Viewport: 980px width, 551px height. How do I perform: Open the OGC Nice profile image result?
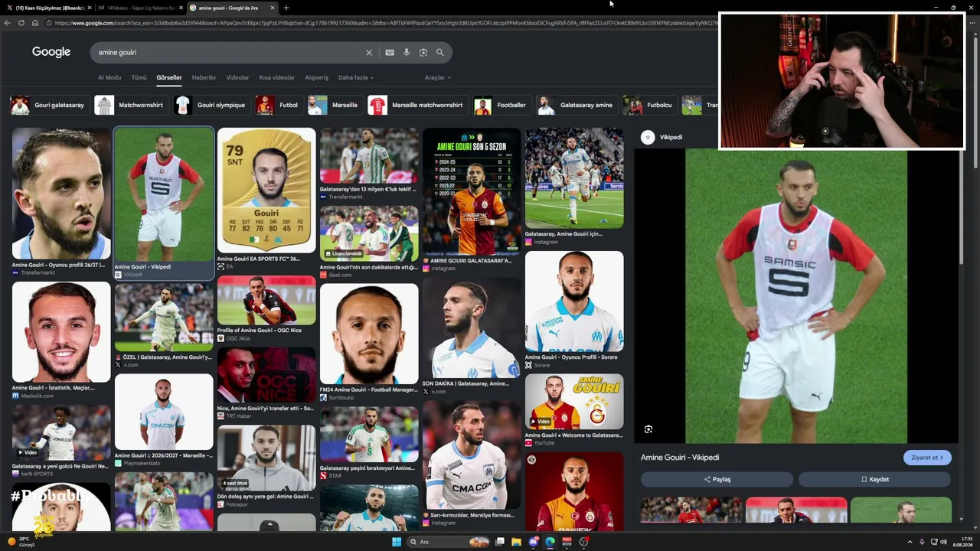pyautogui.click(x=266, y=301)
